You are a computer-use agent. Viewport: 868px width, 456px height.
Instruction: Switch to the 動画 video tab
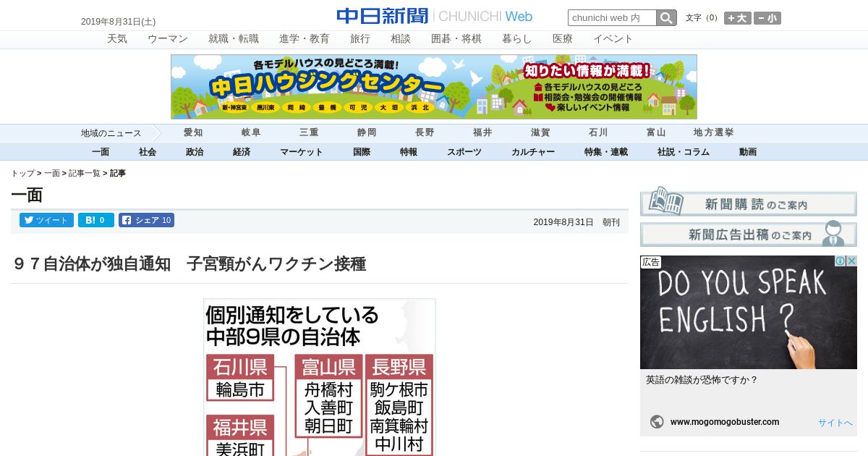pos(748,152)
